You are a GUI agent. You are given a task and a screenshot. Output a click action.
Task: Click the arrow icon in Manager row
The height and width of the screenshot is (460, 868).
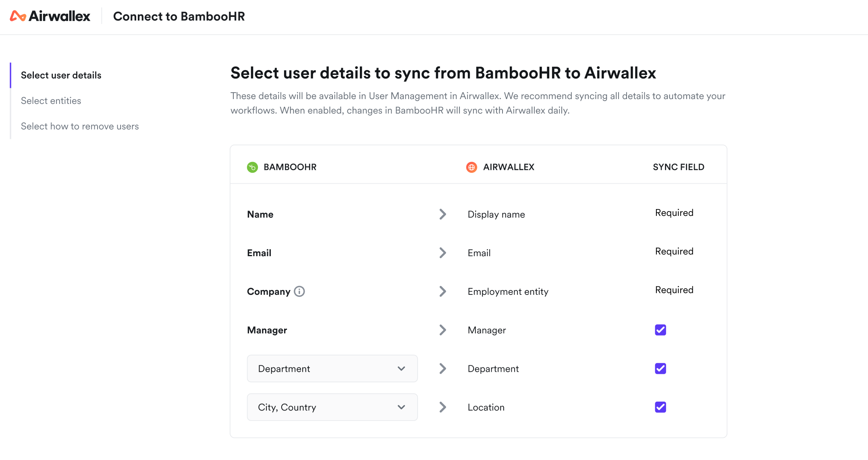442,330
